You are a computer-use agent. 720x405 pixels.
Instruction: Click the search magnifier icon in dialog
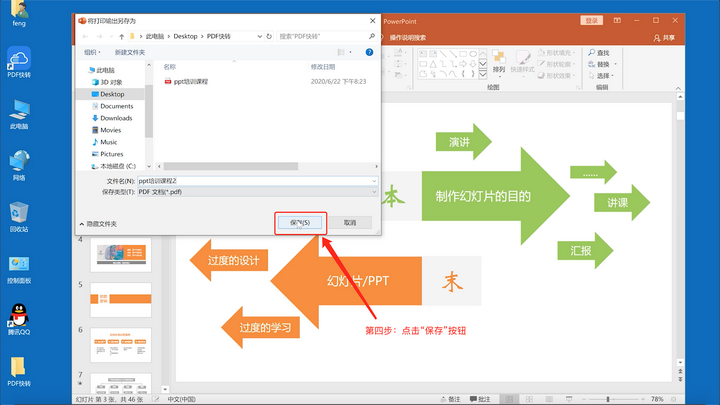coord(371,36)
